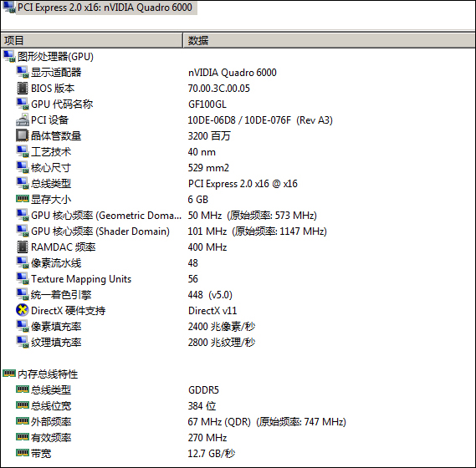Click the processor icon next to 晶体管数量
The height and width of the screenshot is (468, 476).
(22, 135)
